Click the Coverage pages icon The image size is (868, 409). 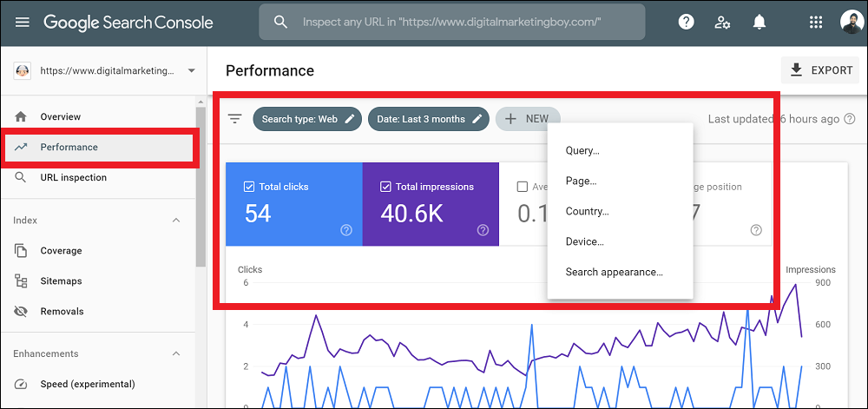21,251
